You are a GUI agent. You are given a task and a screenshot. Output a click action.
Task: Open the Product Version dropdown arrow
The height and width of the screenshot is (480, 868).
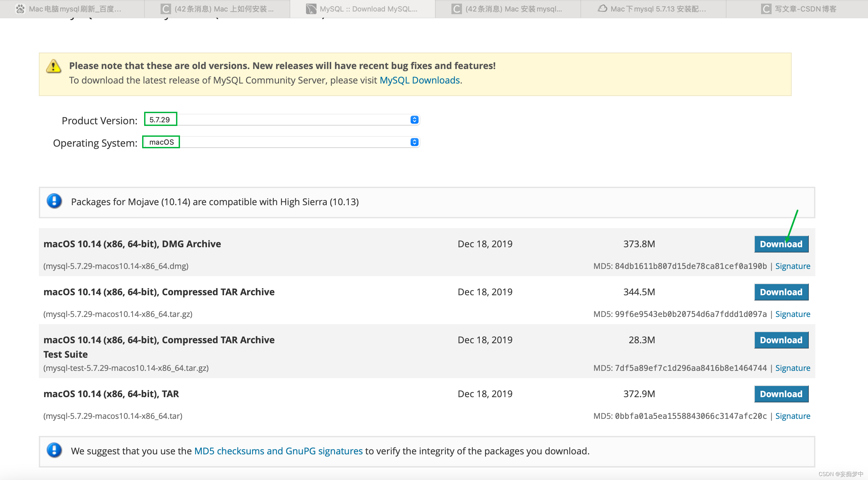[x=415, y=120]
